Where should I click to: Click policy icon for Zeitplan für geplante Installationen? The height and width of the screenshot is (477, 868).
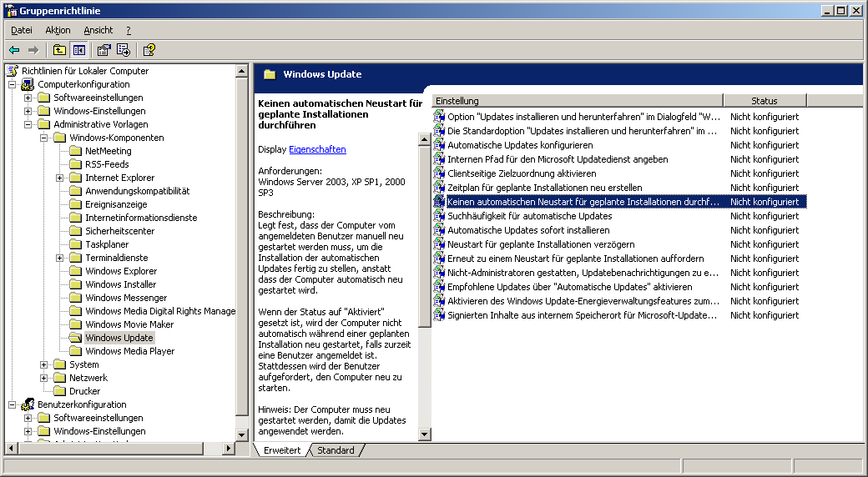439,188
